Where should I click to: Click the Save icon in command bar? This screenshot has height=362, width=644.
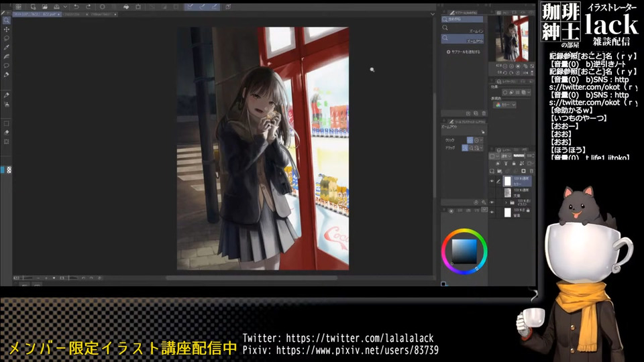coord(56,7)
